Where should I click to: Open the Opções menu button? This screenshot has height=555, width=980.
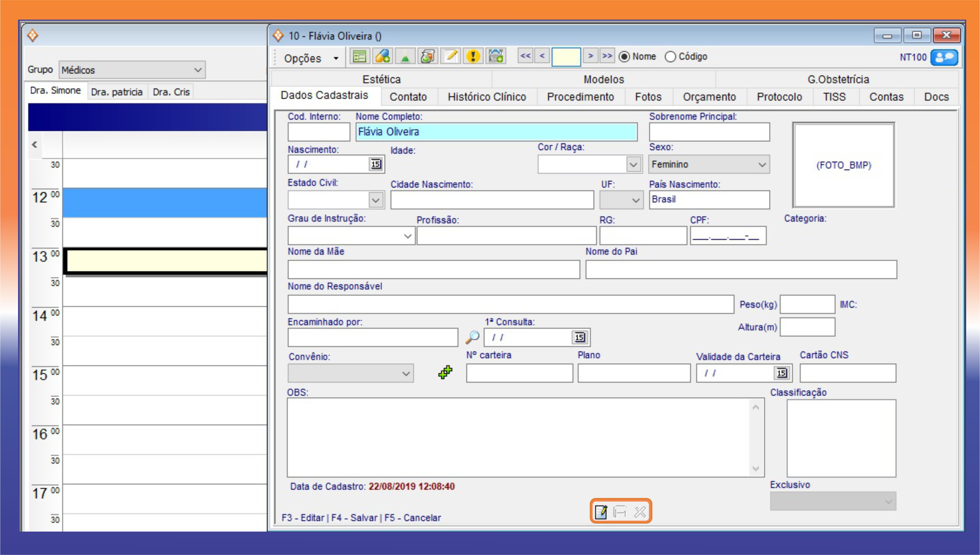(x=311, y=58)
